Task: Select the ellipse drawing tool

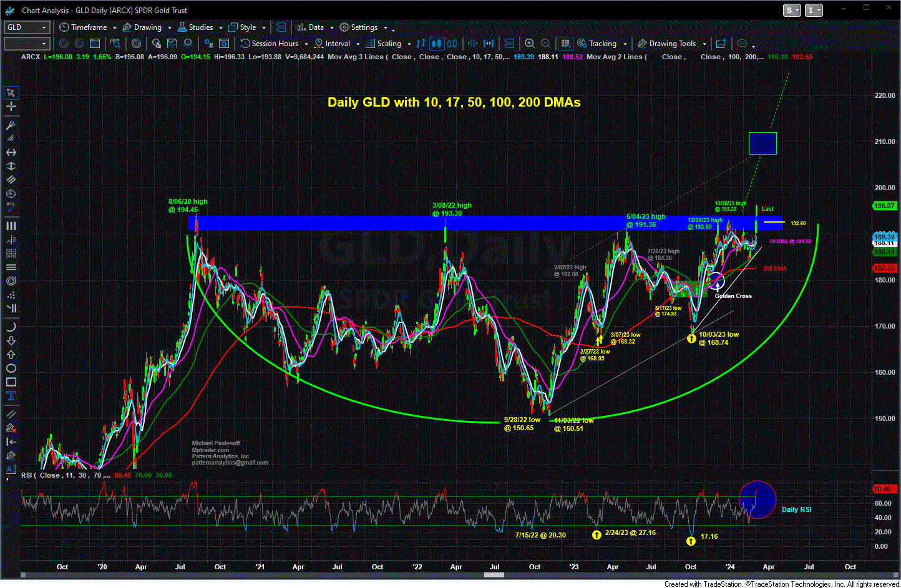Action: 11,369
